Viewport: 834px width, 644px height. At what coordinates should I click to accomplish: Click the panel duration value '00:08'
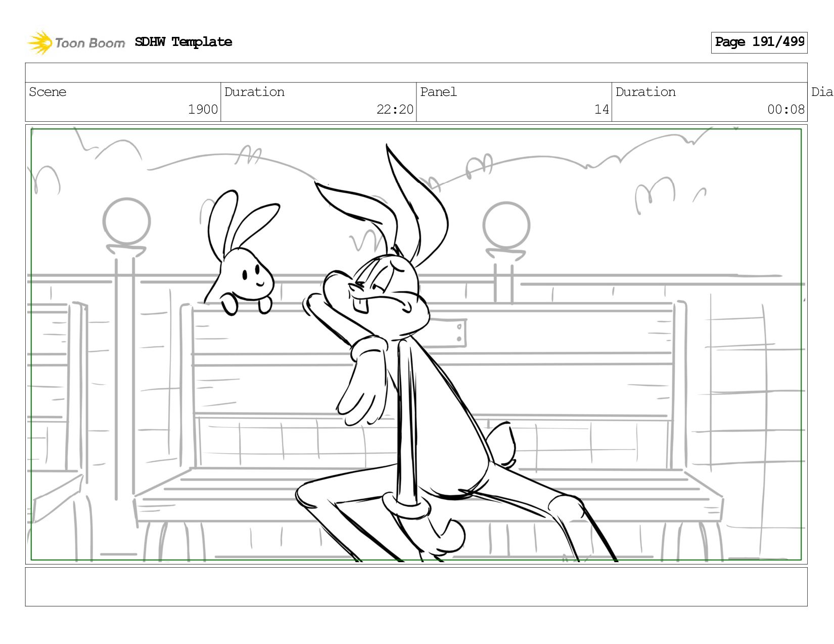point(786,110)
